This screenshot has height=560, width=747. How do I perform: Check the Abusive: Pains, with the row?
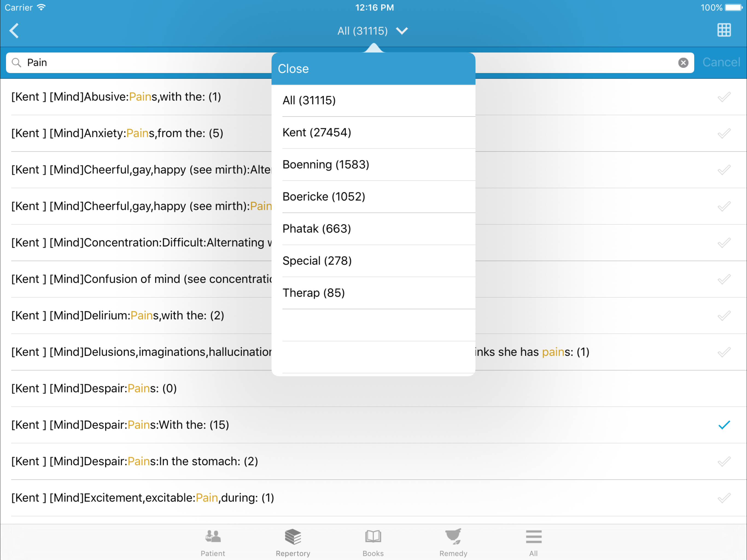click(x=724, y=97)
